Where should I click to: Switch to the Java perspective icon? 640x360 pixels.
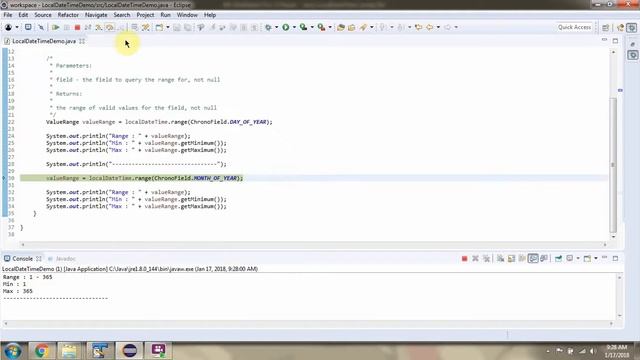[x=620, y=27]
